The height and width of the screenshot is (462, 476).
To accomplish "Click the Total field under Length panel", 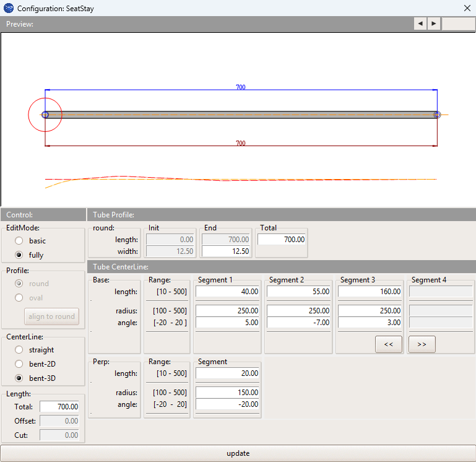I will pos(60,406).
